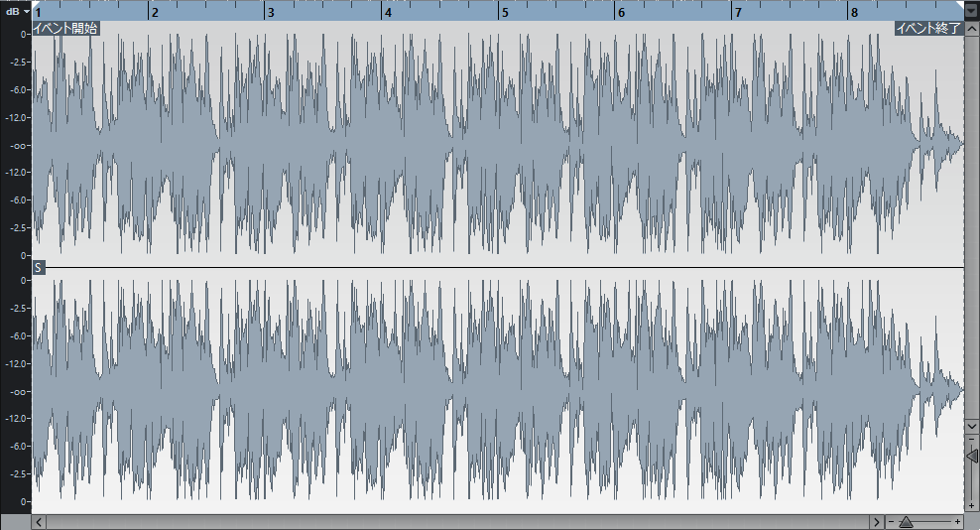
Task: Click the horizontal scrollbar track
Action: pos(457,522)
